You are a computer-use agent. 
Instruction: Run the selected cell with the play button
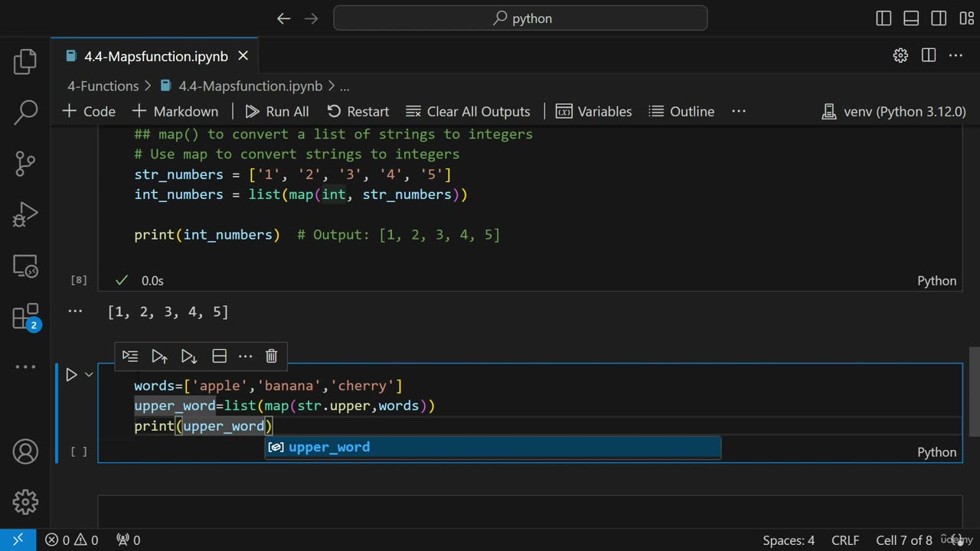click(x=71, y=374)
